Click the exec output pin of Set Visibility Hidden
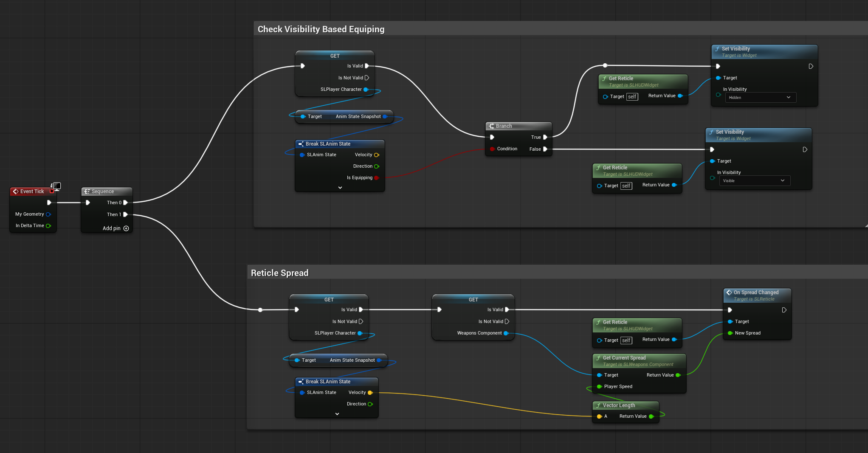 (811, 66)
